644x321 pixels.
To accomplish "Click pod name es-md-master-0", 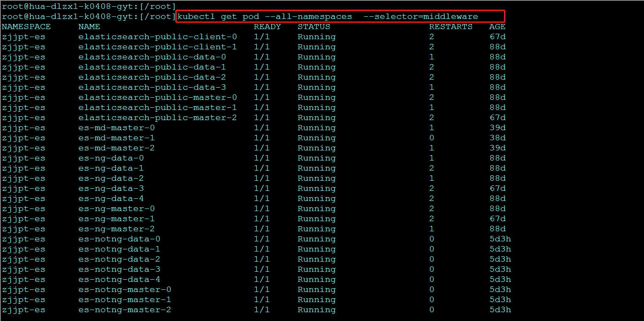I will point(117,128).
